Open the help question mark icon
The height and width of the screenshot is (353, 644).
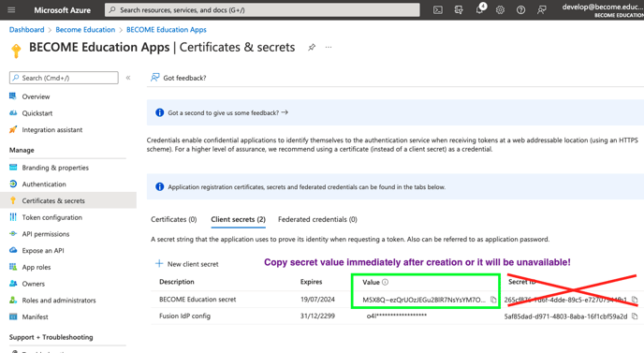click(520, 10)
